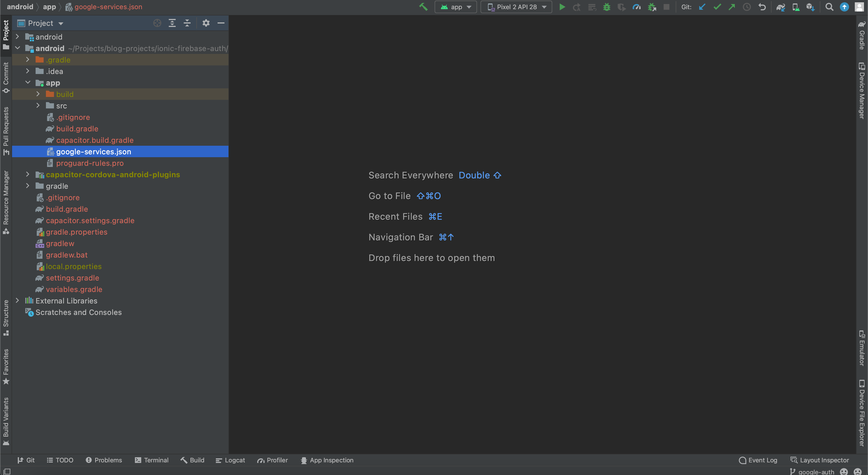Image resolution: width=868 pixels, height=475 pixels.
Task: Click the Rollback undo arrow icon
Action: tap(762, 7)
